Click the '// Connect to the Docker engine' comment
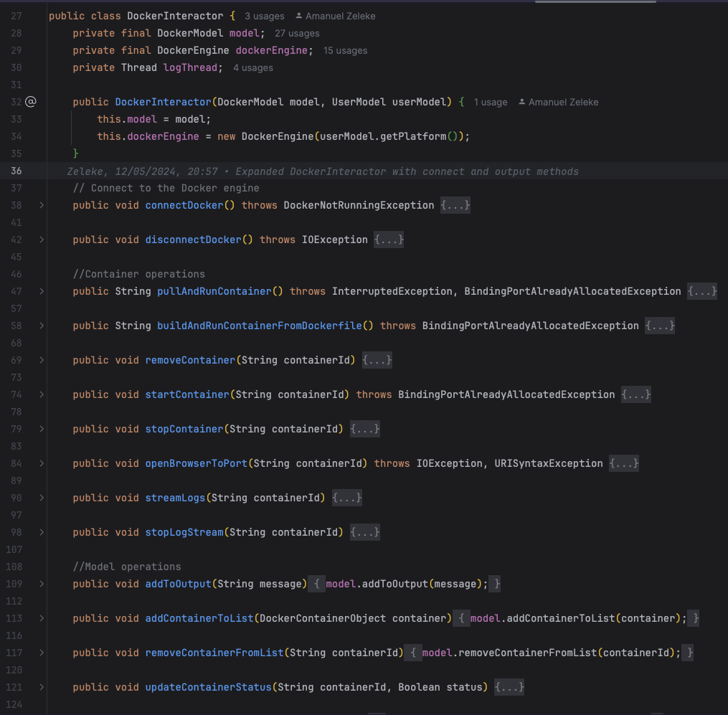 [166, 188]
